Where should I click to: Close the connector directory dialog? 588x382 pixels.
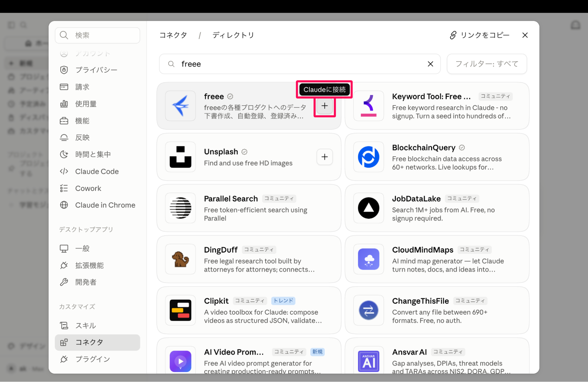tap(525, 35)
